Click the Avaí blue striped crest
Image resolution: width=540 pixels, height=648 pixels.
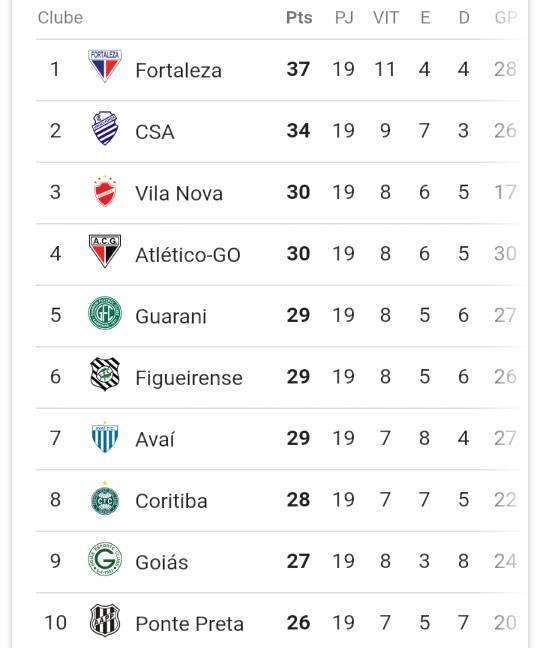click(x=105, y=437)
